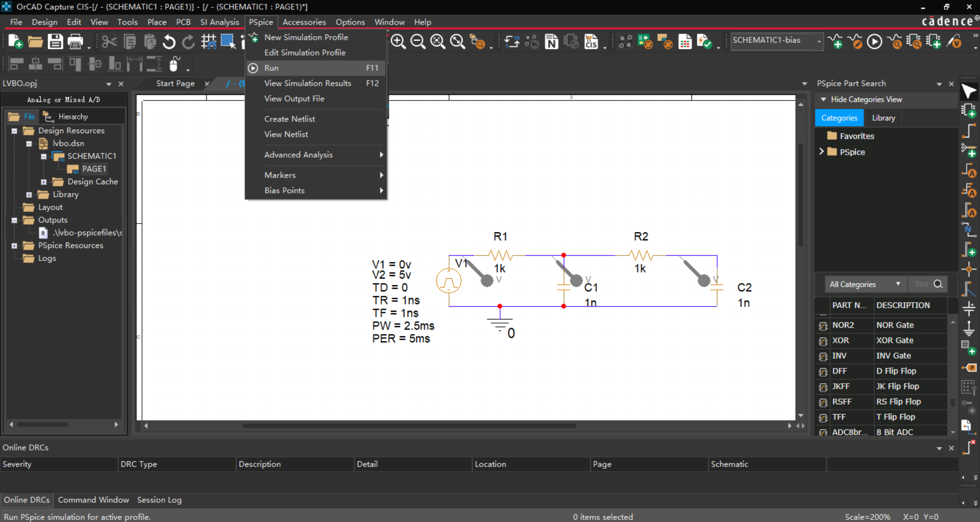Undo the last action in the toolbar
980x522 pixels.
click(169, 41)
